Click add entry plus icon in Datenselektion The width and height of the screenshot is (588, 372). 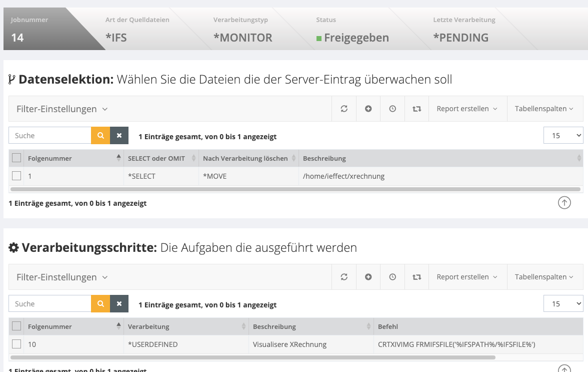[368, 109]
